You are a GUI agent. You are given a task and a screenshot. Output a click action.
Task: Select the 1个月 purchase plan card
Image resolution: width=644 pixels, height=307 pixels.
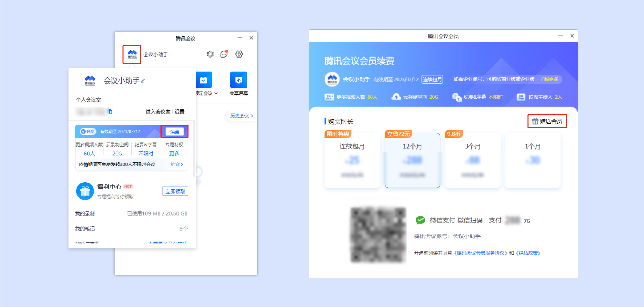click(533, 160)
